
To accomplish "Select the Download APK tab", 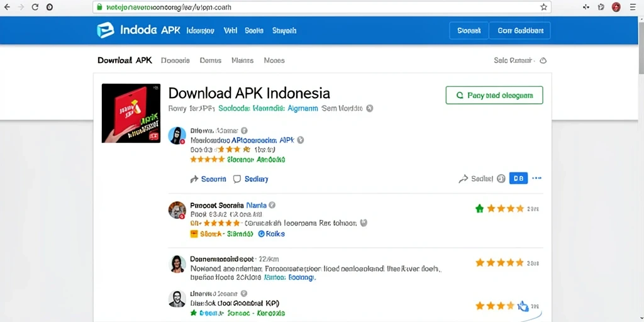I will tap(125, 60).
